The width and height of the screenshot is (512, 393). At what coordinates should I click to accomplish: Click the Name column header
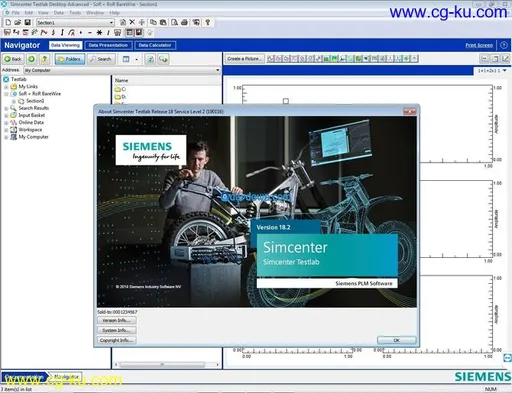(166, 80)
